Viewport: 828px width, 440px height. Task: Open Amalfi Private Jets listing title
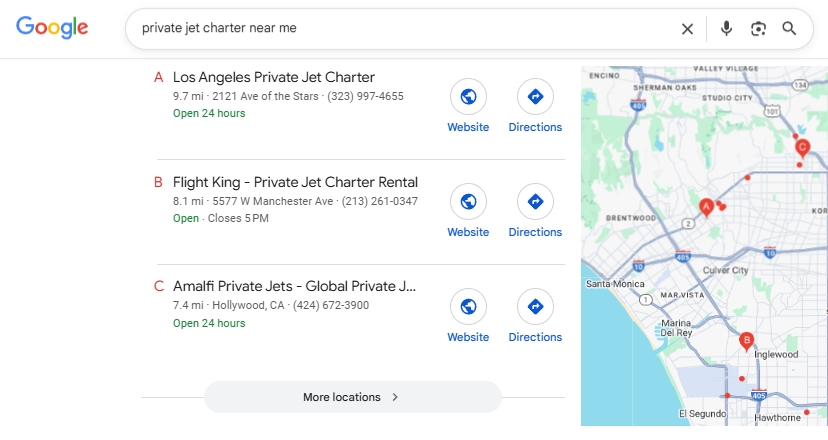pos(293,287)
